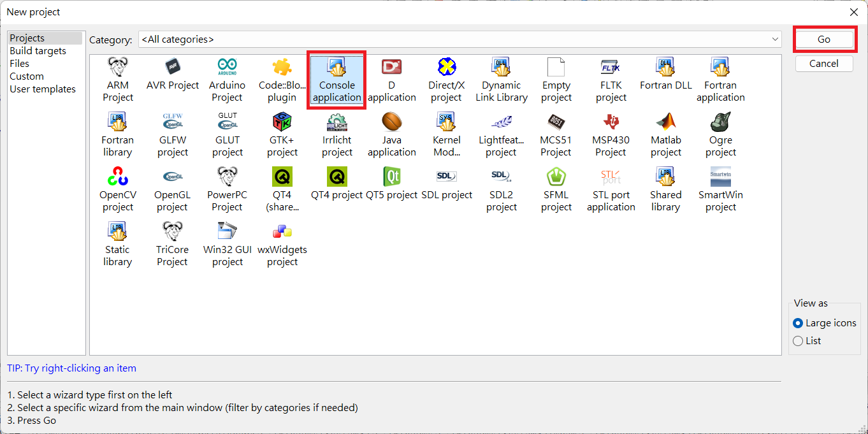Pick the Java application icon
Viewport: 868px width, 434px height.
coord(391,122)
